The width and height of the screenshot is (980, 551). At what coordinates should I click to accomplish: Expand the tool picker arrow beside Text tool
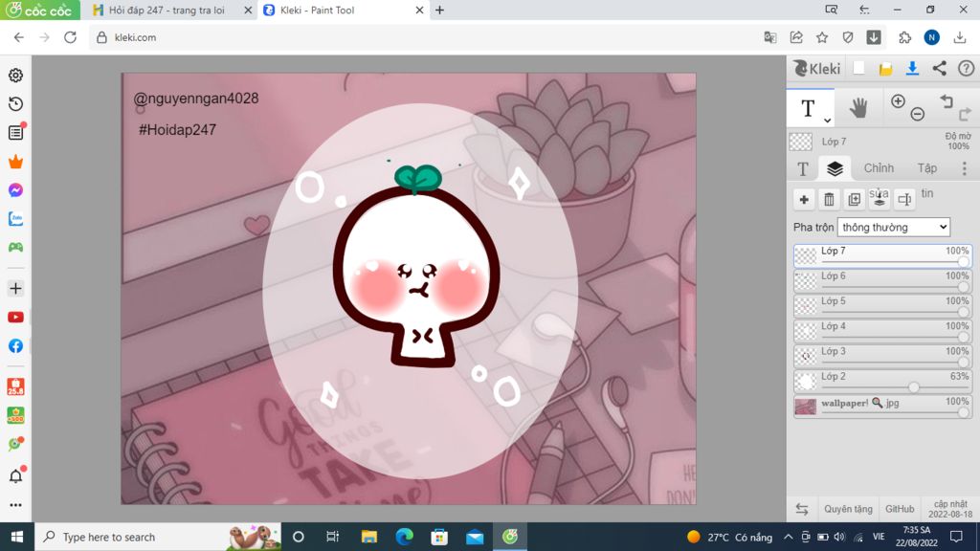click(x=827, y=120)
